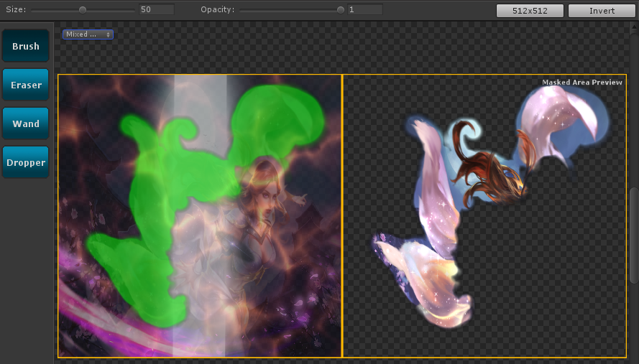Click the 512x512 resolution button
Screen dimensions: 639x364
click(x=530, y=11)
